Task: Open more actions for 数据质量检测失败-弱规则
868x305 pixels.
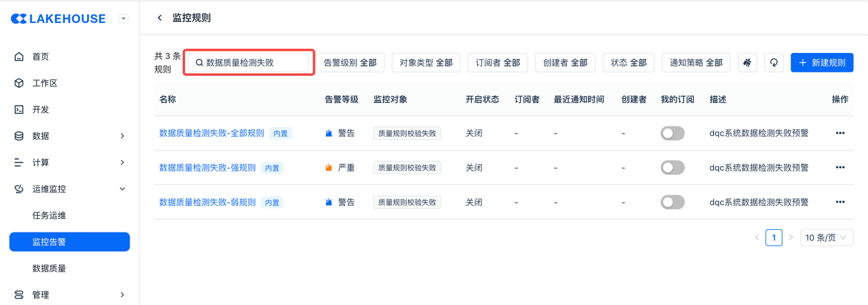Action: (x=840, y=202)
